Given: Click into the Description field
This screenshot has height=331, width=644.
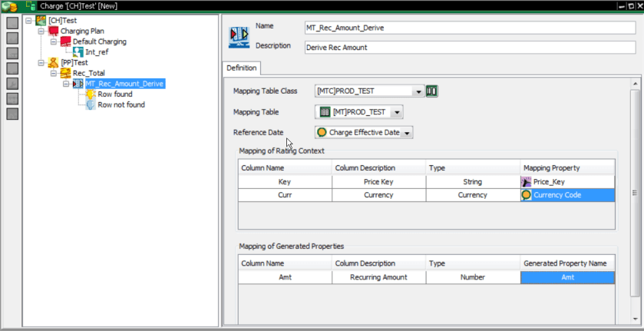Looking at the screenshot, I should [x=470, y=48].
